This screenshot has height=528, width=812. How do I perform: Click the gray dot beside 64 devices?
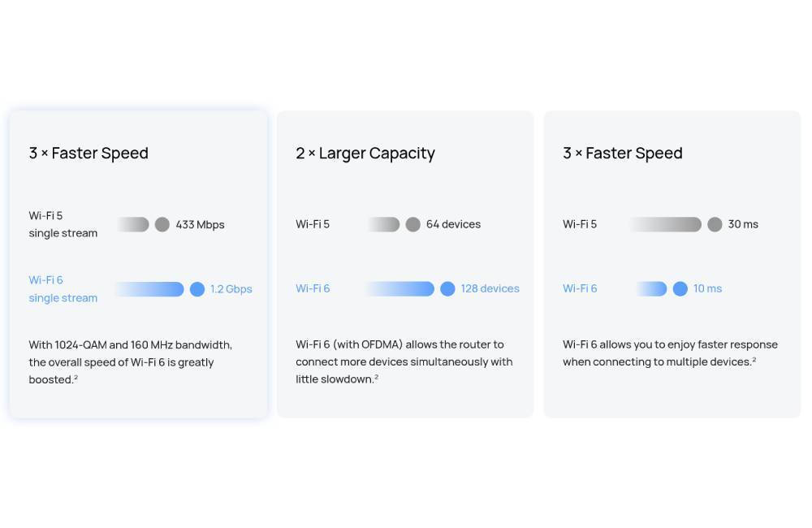[412, 224]
